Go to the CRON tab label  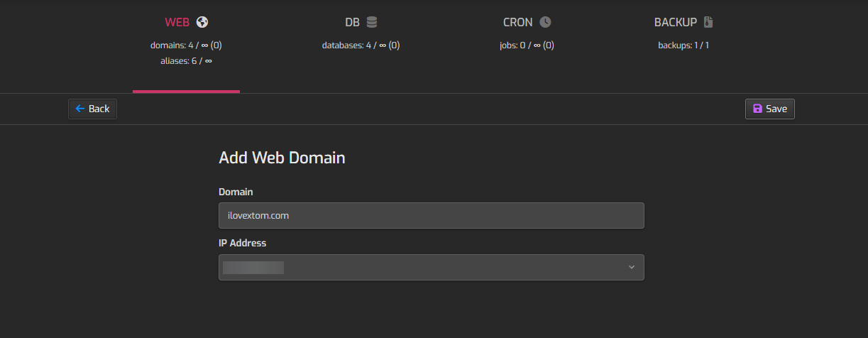(x=518, y=22)
